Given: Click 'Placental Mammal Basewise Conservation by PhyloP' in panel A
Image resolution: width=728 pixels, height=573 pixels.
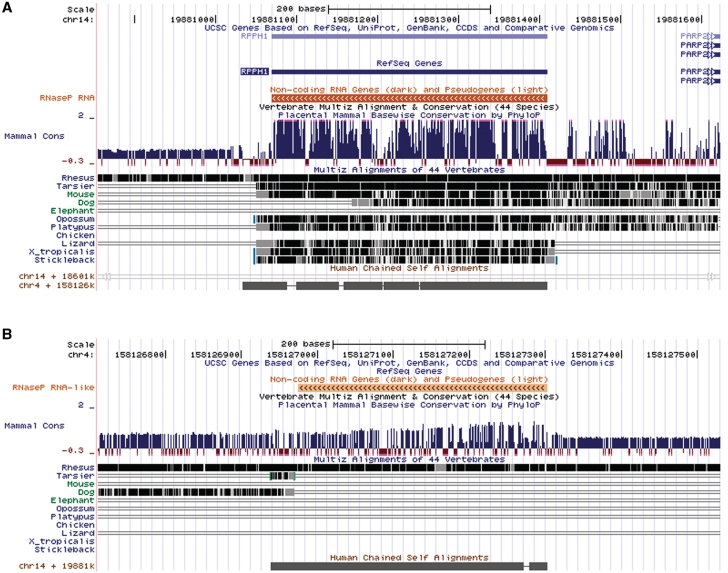Looking at the screenshot, I should [x=409, y=115].
